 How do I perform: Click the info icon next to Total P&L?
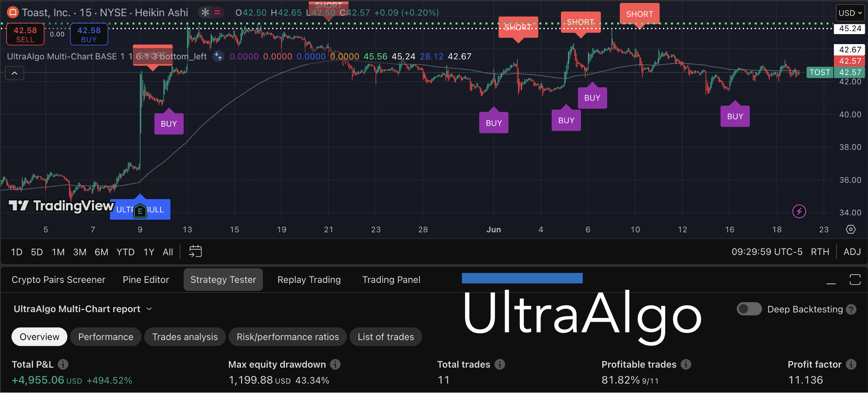coord(63,364)
